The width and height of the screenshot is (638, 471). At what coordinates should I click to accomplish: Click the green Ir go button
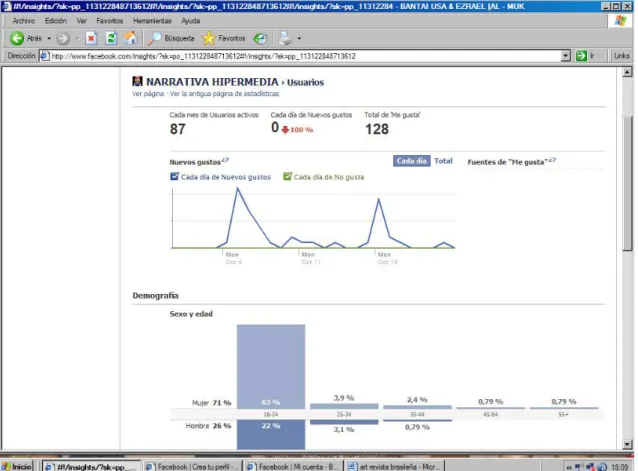(x=585, y=56)
